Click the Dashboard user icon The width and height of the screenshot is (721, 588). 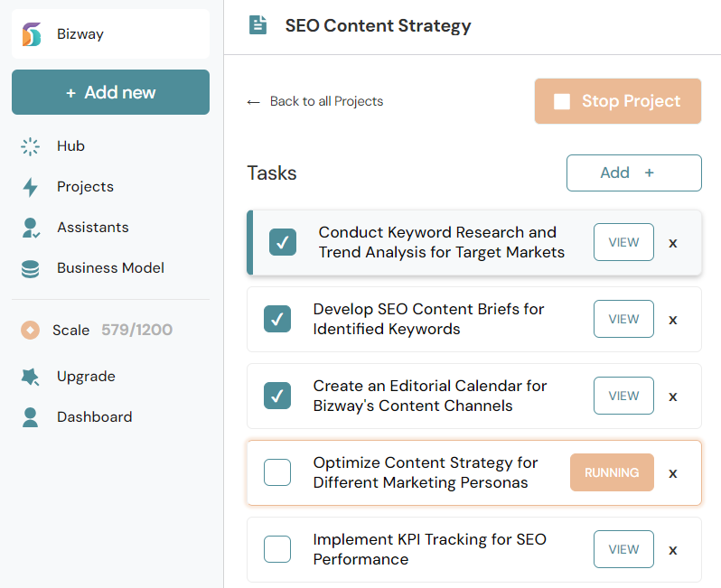pos(31,417)
